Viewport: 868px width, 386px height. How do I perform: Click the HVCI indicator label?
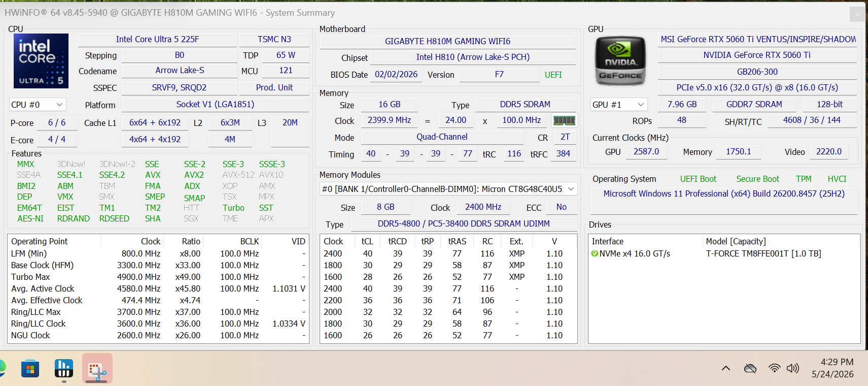(837, 179)
